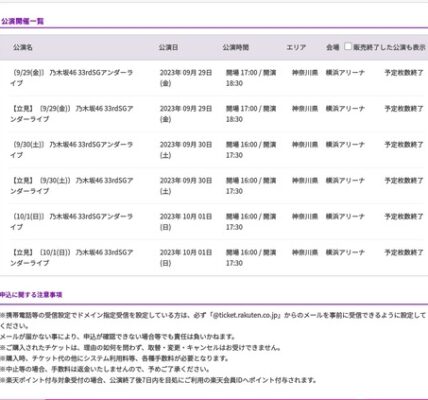This screenshot has height=400, width=428.
Task: Enable the 販売終了した公演も表示 checkbox
Action: pyautogui.click(x=348, y=46)
